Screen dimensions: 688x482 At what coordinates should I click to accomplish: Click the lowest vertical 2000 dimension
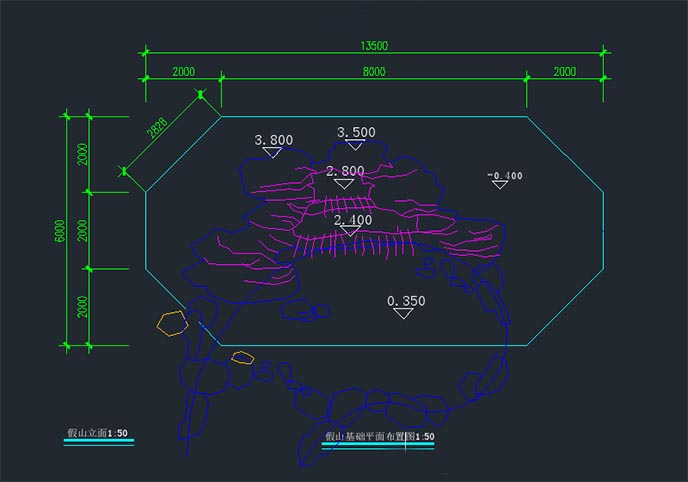[x=84, y=307]
